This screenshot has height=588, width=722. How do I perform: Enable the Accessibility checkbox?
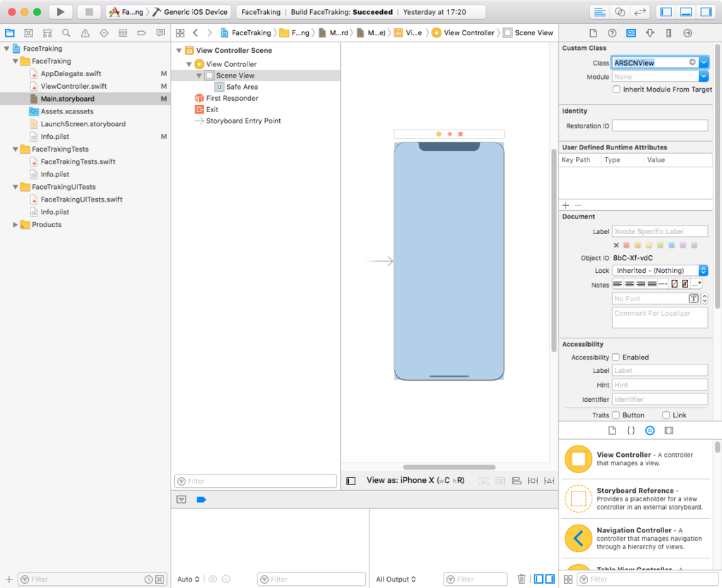616,357
